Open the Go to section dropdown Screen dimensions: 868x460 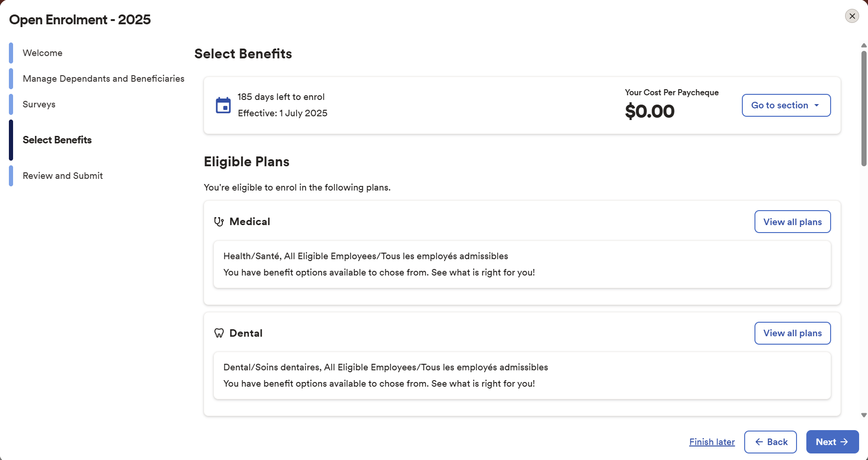pyautogui.click(x=786, y=105)
